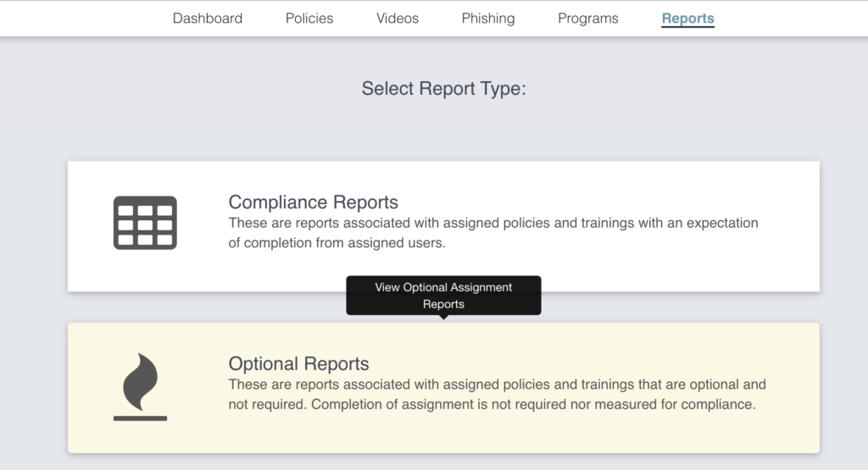Viewport: 868px width, 470px height.
Task: Click the tooltip's small arrow pointer
Action: click(443, 318)
